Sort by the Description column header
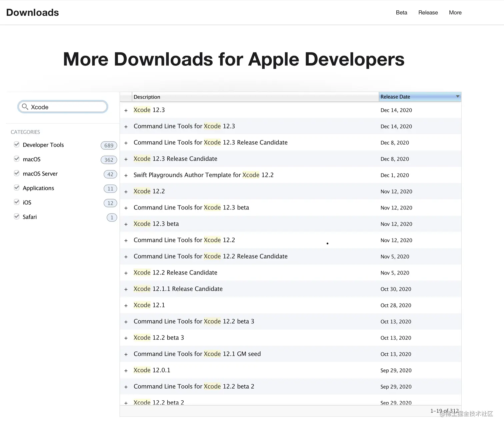Viewport: 504px width, 428px height. tap(255, 97)
